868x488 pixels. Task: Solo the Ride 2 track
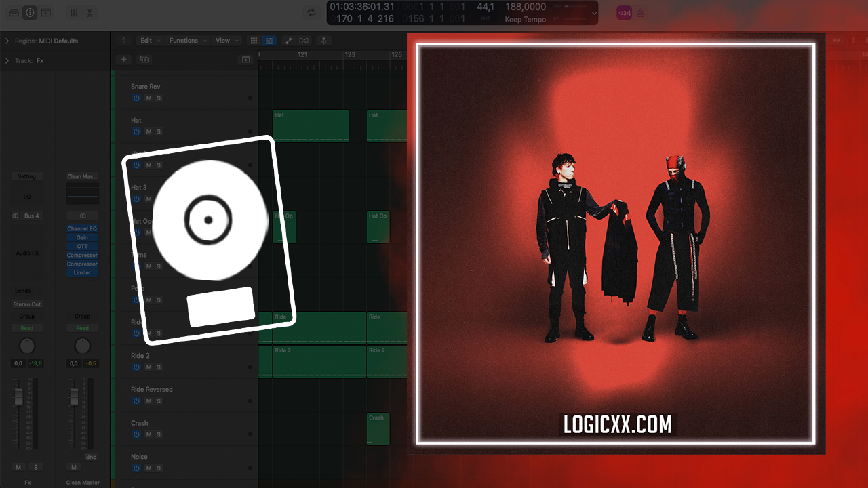point(159,367)
